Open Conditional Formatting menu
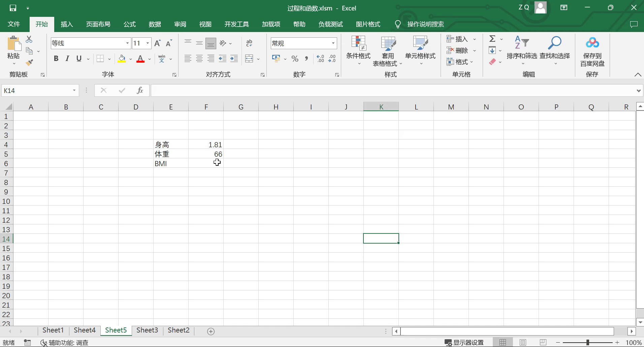644x347 pixels. 358,51
